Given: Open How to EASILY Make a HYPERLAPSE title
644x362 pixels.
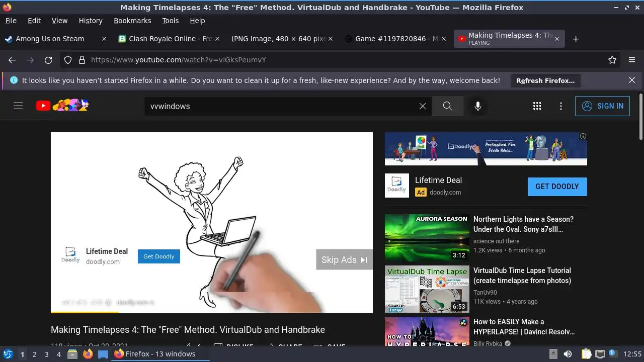Looking at the screenshot, I should pyautogui.click(x=524, y=327).
